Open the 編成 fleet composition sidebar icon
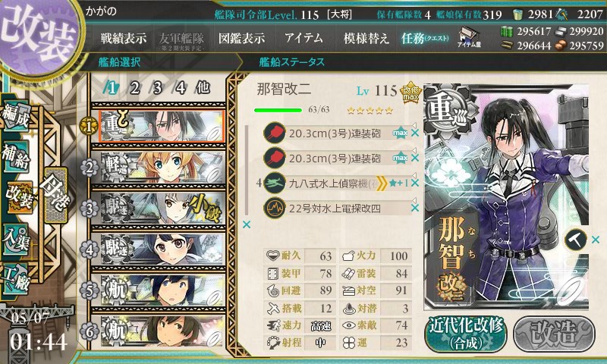Viewport: 607px width, 364px height. (x=16, y=115)
